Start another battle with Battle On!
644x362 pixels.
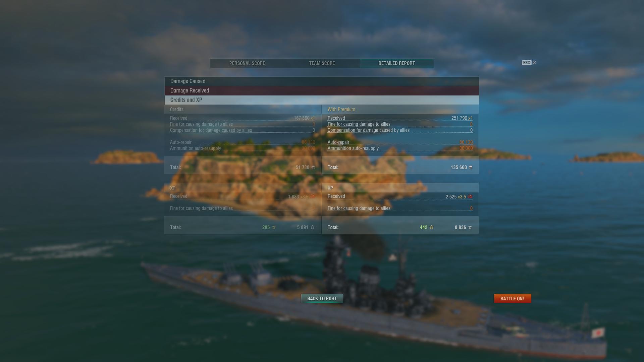512,299
